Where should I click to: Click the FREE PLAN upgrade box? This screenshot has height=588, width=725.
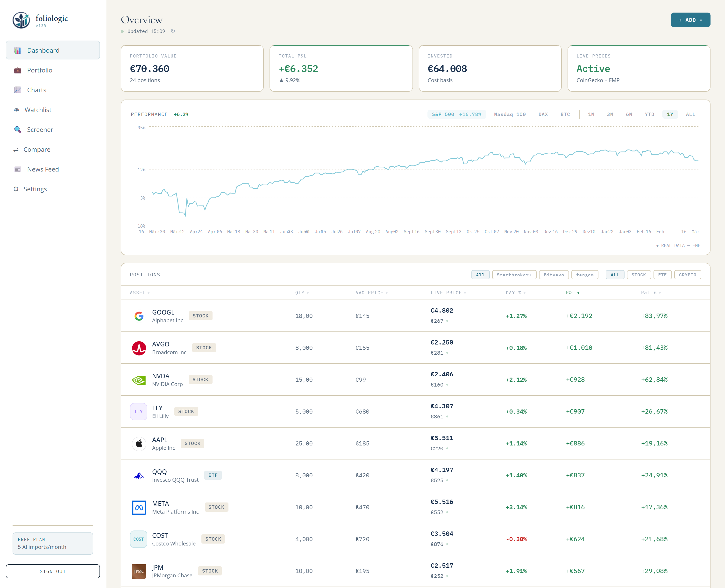pos(52,543)
